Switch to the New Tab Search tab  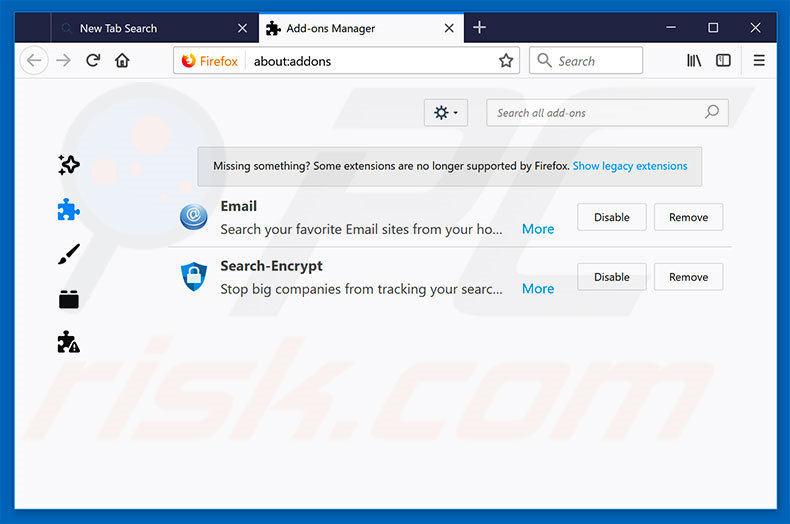155,28
